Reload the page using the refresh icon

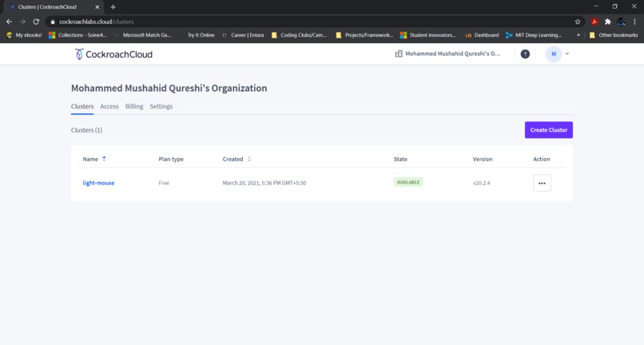point(36,22)
